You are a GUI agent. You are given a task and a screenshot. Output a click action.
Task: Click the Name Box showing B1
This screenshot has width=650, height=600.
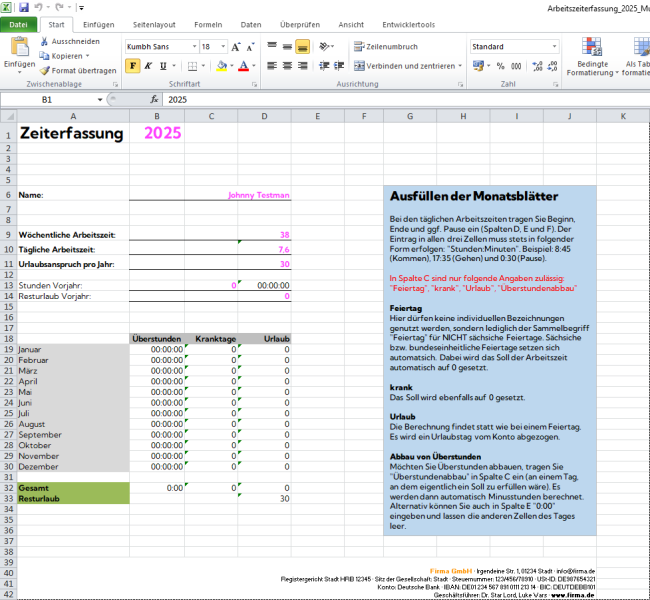point(47,100)
